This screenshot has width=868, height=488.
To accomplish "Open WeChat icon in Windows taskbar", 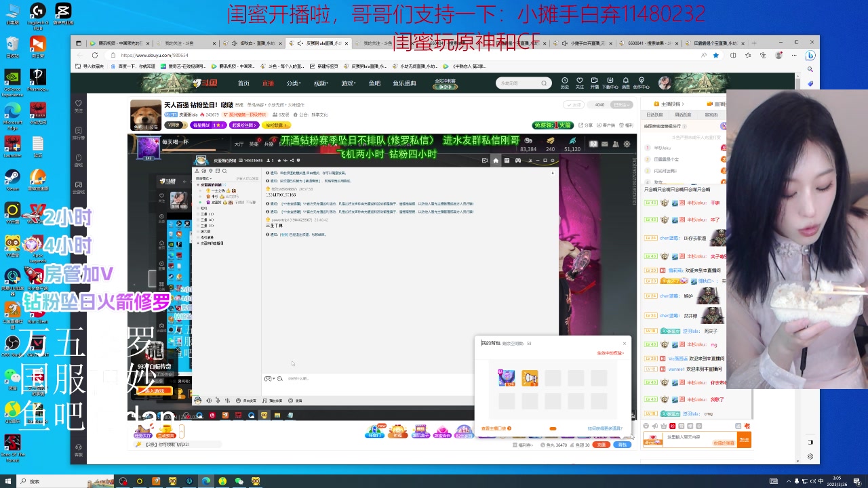I will tap(239, 481).
